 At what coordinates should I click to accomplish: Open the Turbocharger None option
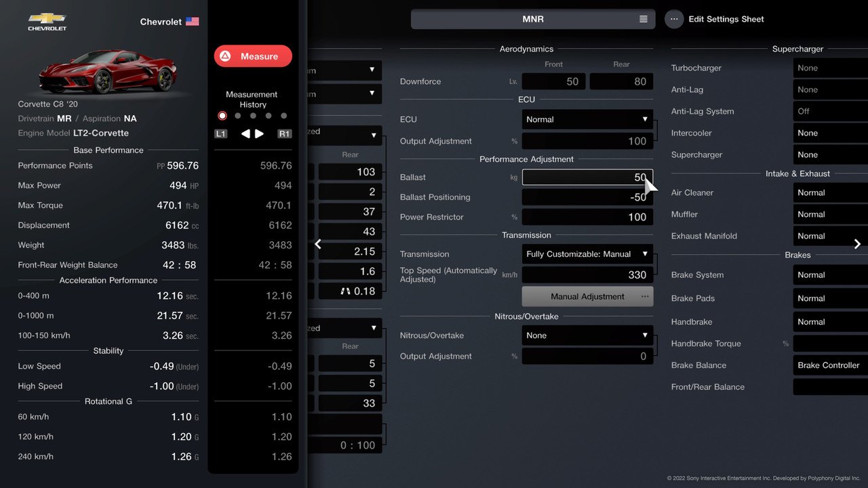[x=831, y=68]
